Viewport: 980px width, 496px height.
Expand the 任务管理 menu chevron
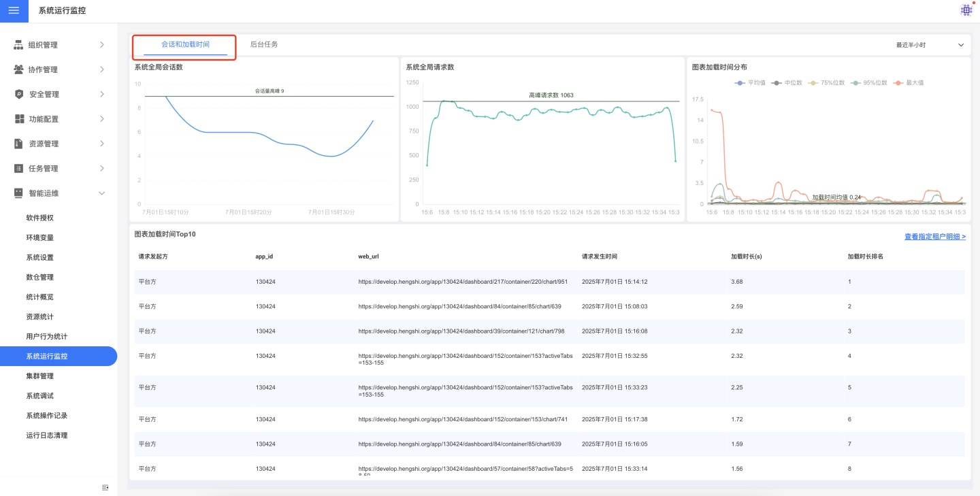[101, 169]
